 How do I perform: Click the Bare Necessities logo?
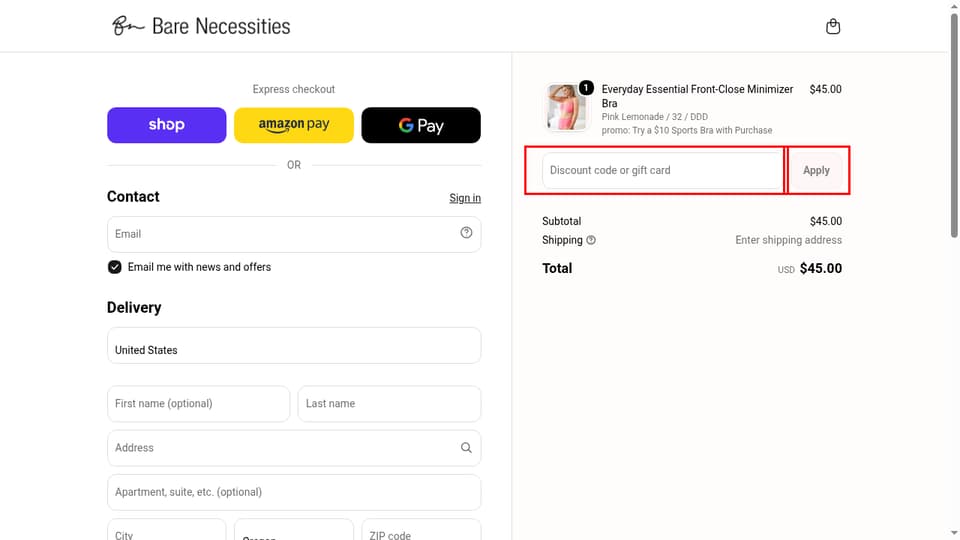click(x=201, y=26)
